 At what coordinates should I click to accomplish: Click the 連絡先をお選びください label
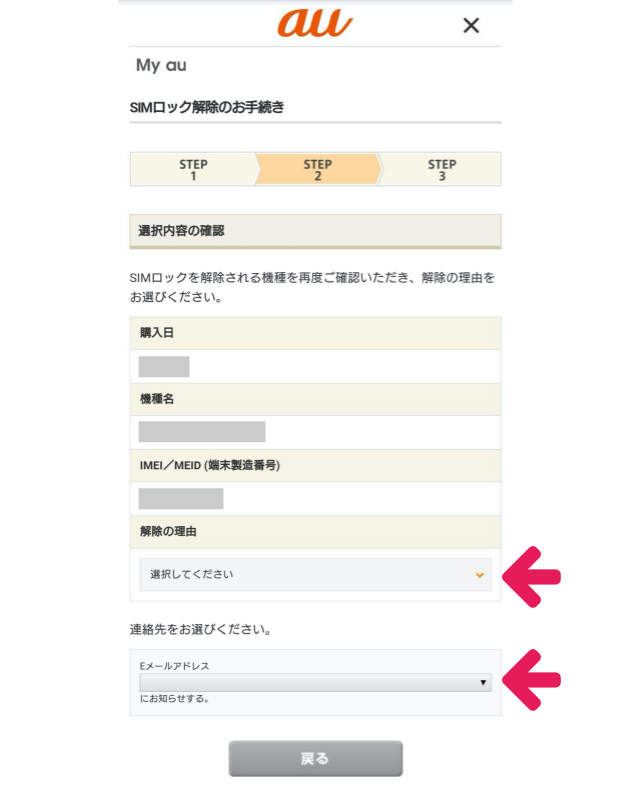tap(200, 631)
